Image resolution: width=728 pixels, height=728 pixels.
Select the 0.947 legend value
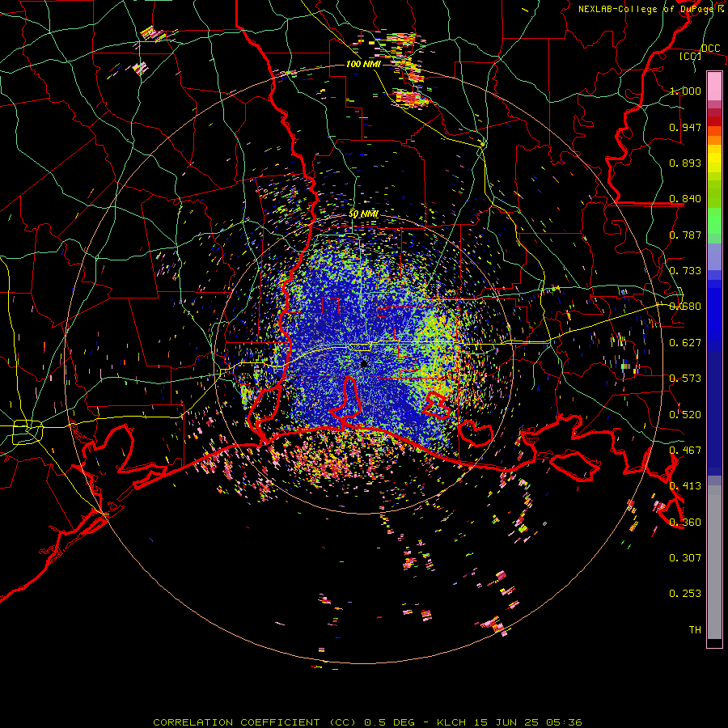point(685,127)
